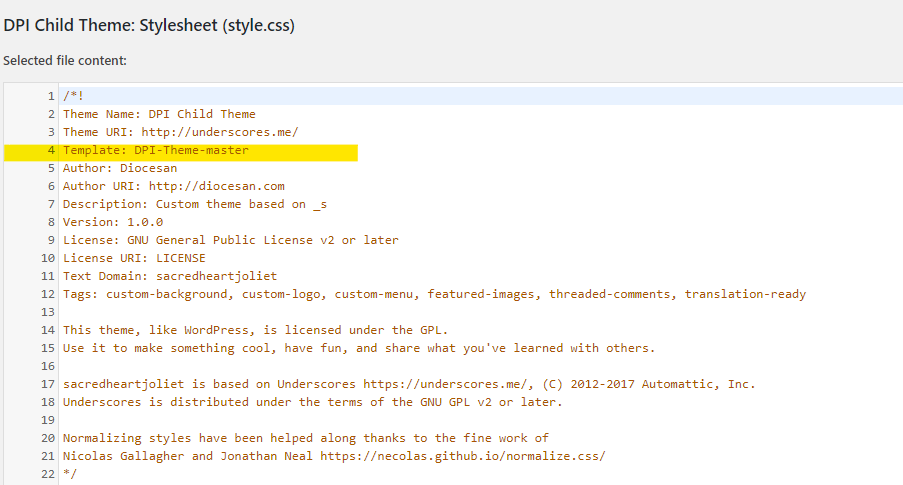
Task: Click the highlighted Template: DPI-Theme-master line
Action: click(155, 150)
